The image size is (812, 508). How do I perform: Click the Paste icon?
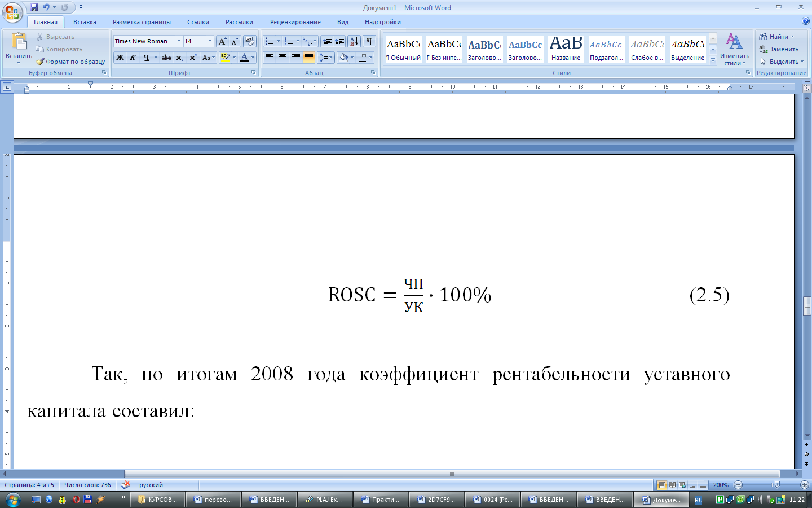(x=19, y=42)
